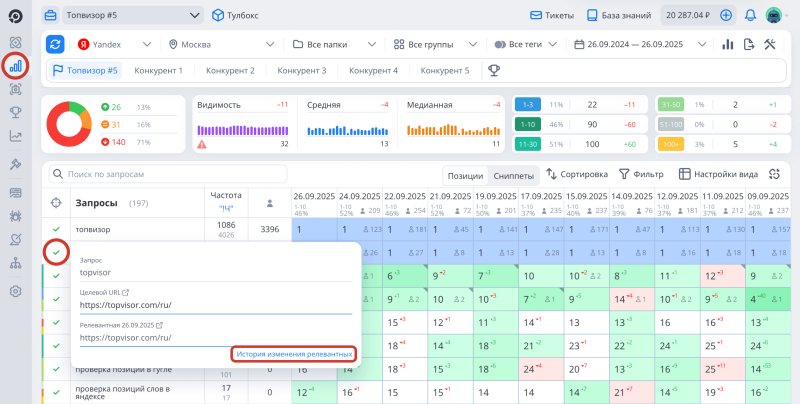Click the yellow 100+ range label
Image resolution: width=800 pixels, height=404 pixels.
[671, 144]
